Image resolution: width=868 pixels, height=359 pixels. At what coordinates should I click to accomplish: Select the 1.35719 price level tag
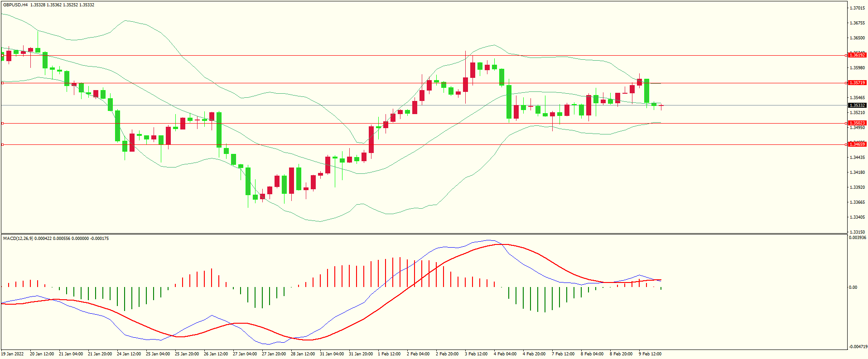[857, 83]
